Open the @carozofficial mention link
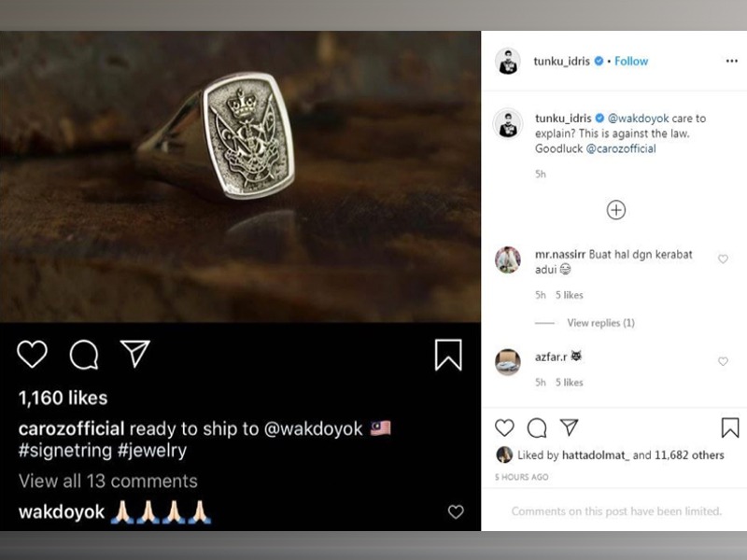 click(x=621, y=149)
